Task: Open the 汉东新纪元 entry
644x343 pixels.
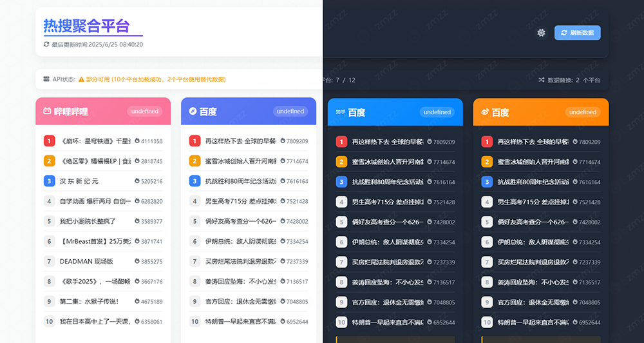Action: [79, 181]
